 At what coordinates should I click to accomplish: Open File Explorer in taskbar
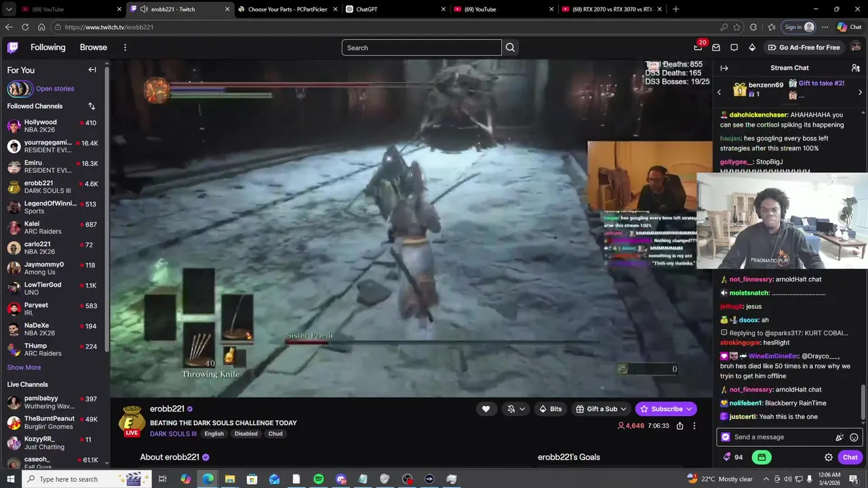[230, 479]
